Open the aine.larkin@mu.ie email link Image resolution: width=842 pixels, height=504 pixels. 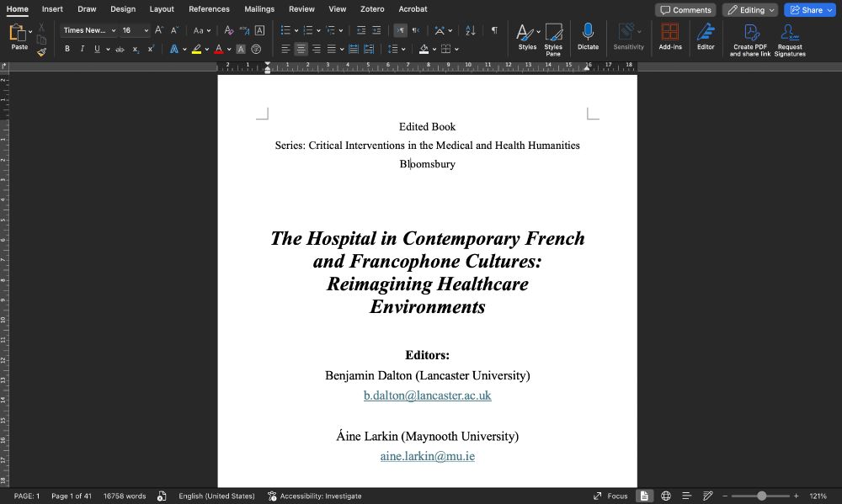coord(428,456)
